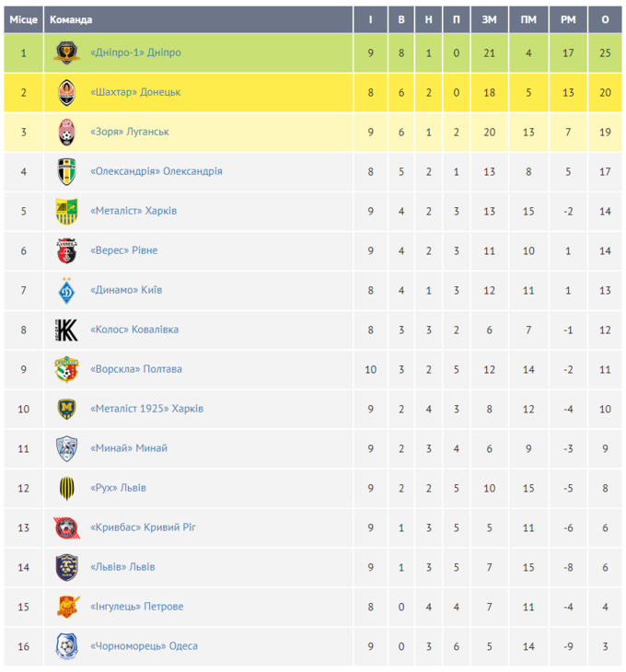Click the Vorskla Poltava club crest
This screenshot has width=626, height=672.
click(x=67, y=370)
